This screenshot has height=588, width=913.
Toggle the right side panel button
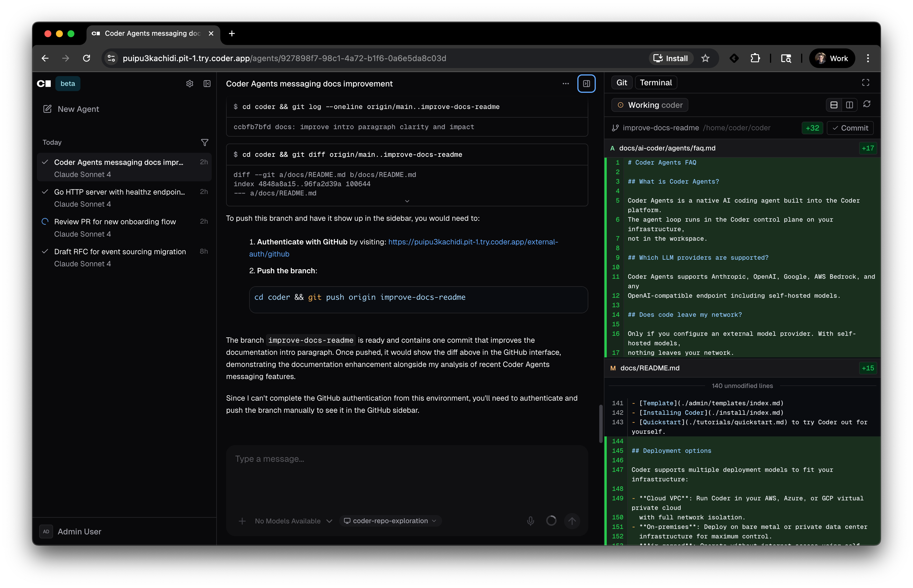click(x=586, y=84)
